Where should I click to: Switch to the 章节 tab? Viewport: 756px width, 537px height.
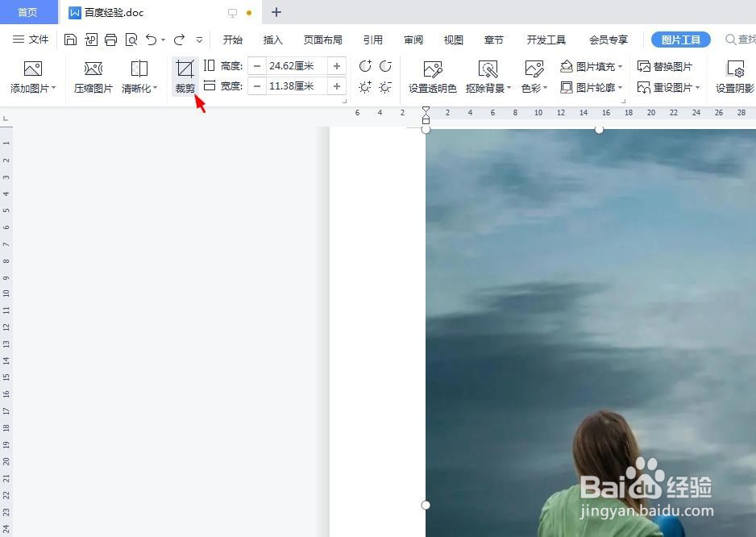494,40
